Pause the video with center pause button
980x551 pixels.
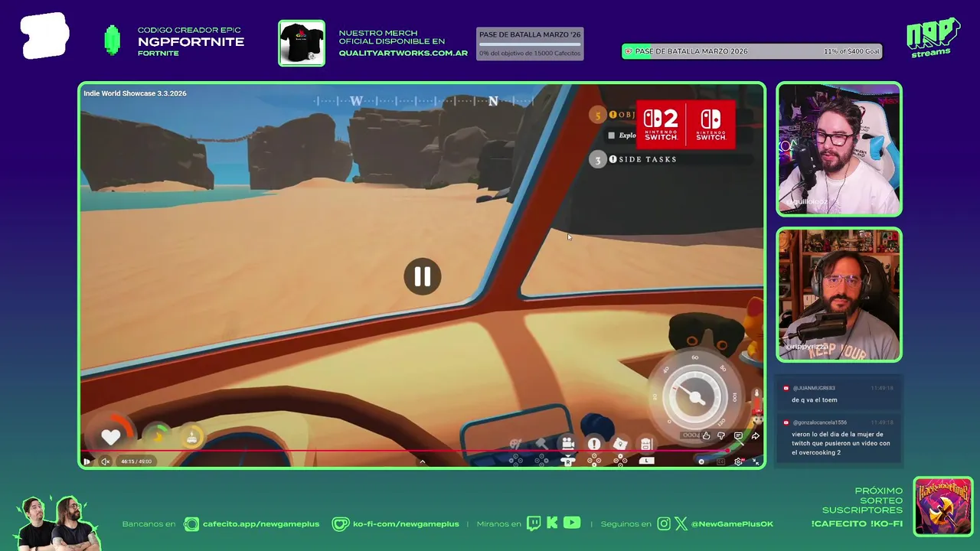point(422,276)
